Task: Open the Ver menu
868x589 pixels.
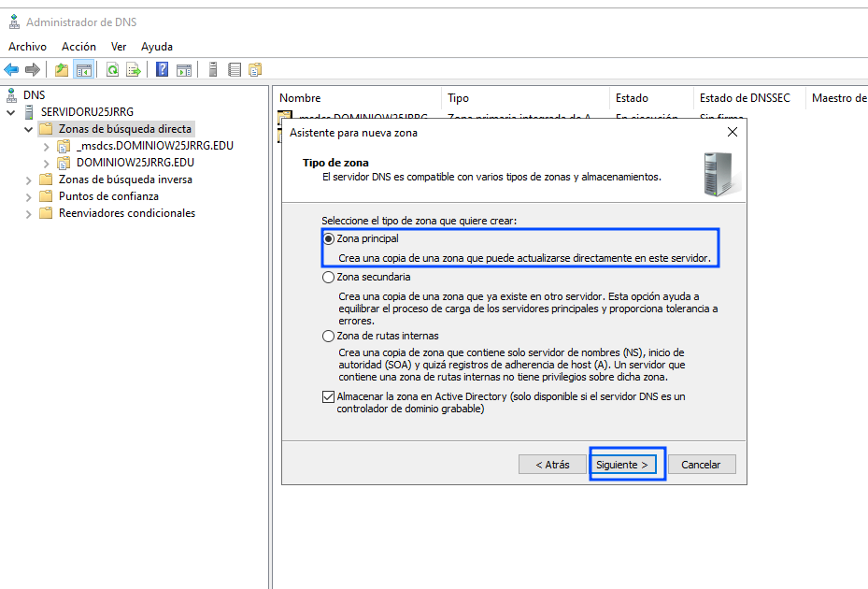Action: click(x=119, y=47)
